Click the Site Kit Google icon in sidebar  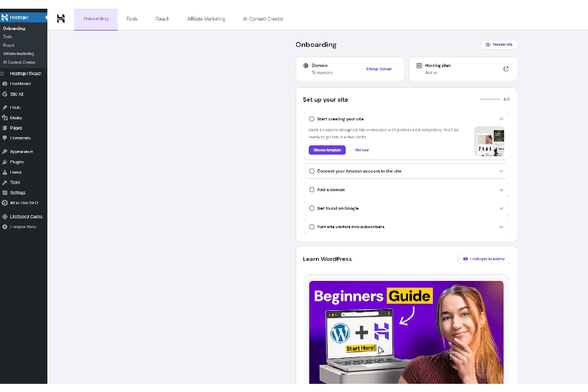[x=4, y=94]
